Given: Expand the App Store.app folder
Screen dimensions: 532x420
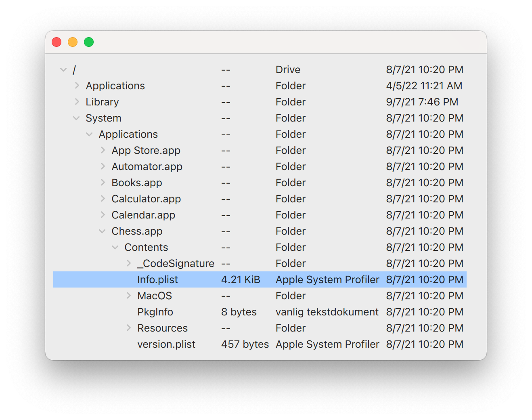Looking at the screenshot, I should pyautogui.click(x=102, y=150).
